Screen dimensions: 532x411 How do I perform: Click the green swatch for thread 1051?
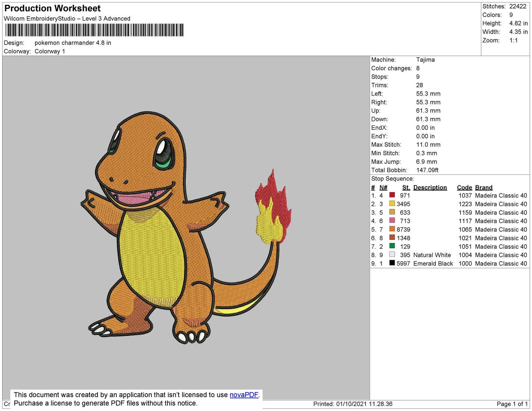392,246
